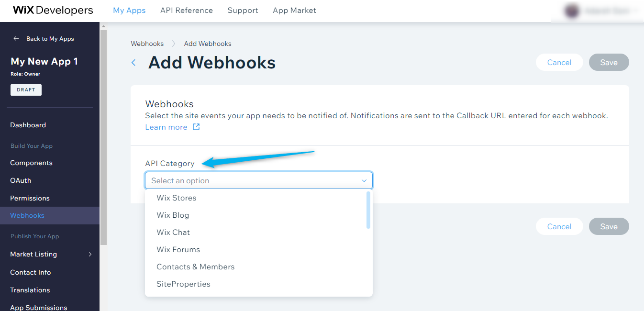The width and height of the screenshot is (644, 311).
Task: Open the API Category dropdown
Action: click(x=259, y=180)
